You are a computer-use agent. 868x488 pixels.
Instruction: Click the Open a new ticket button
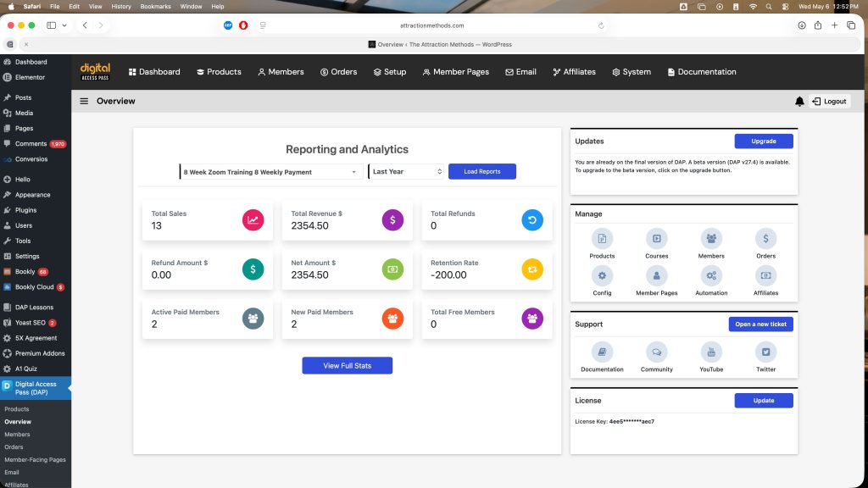(760, 324)
